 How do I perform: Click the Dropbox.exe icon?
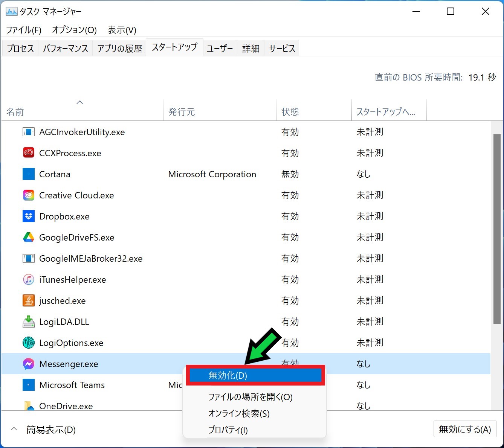[29, 216]
